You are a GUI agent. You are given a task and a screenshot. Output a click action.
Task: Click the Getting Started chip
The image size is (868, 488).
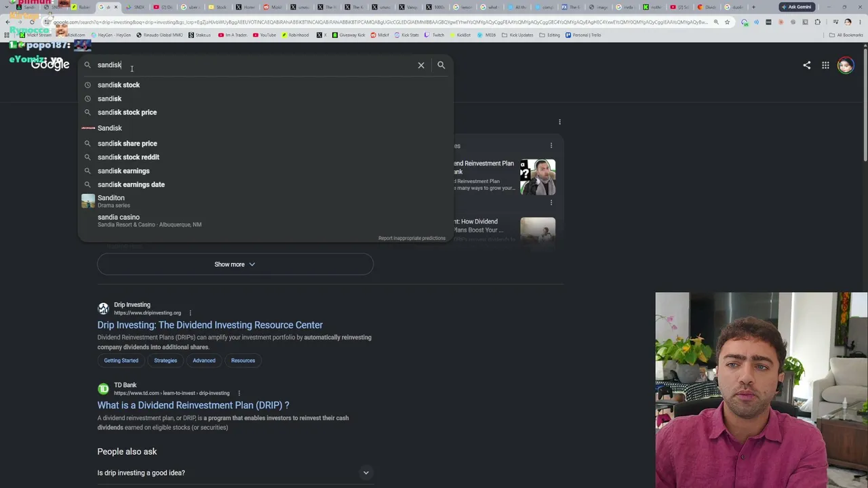click(121, 361)
